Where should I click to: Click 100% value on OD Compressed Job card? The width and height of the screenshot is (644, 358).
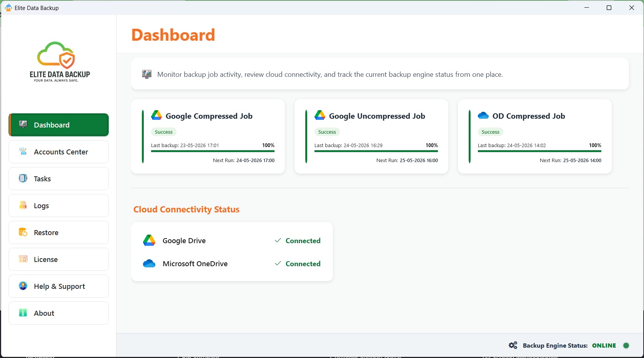point(595,145)
